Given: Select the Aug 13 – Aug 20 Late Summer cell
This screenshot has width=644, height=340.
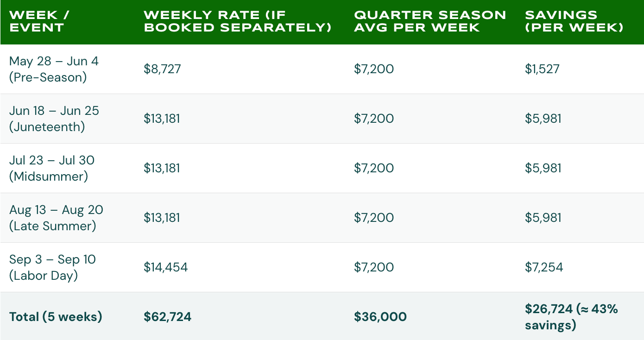Looking at the screenshot, I should pos(56,218).
